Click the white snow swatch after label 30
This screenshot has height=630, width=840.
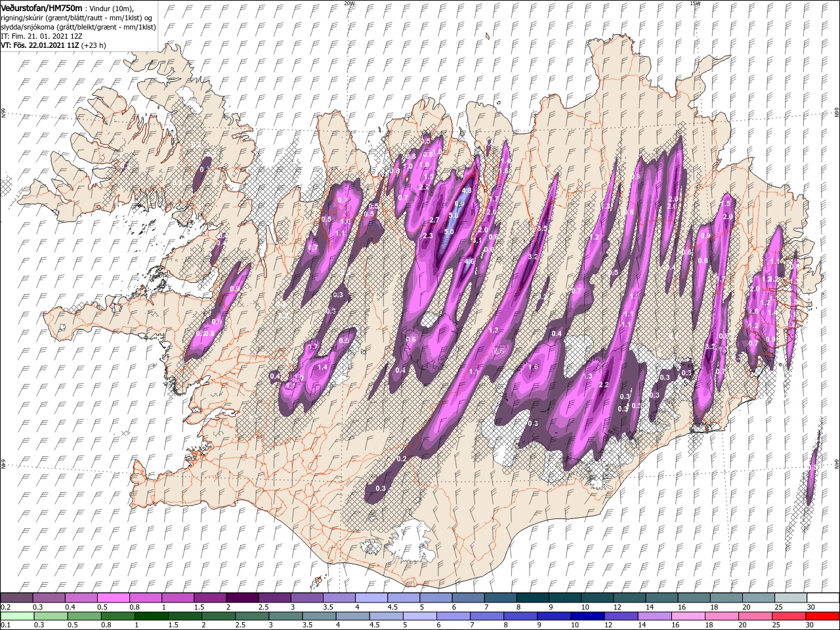click(823, 598)
